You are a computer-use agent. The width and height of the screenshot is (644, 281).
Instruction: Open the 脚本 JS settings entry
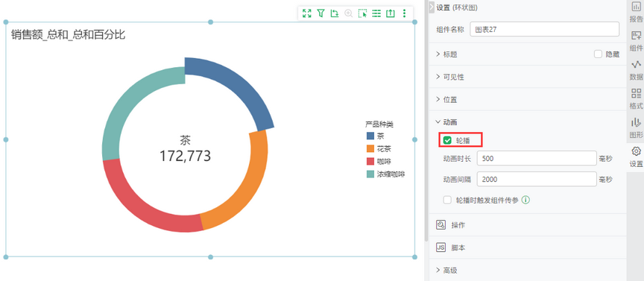click(528, 247)
